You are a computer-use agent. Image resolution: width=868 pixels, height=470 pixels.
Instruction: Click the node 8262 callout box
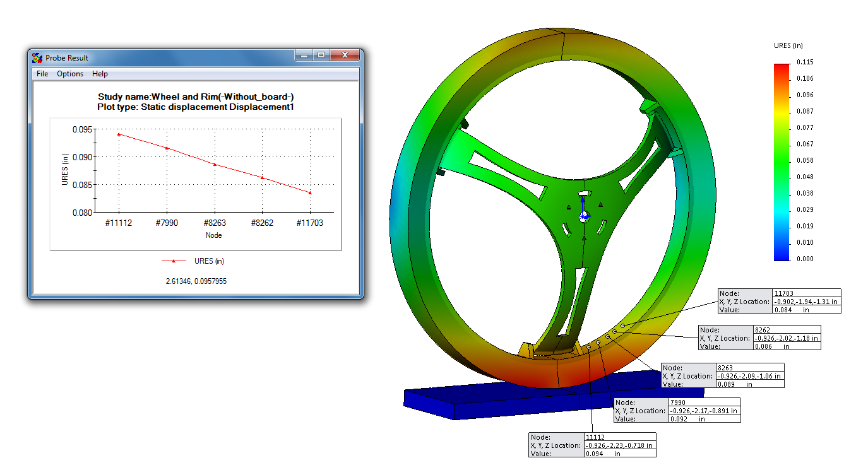[x=759, y=338]
